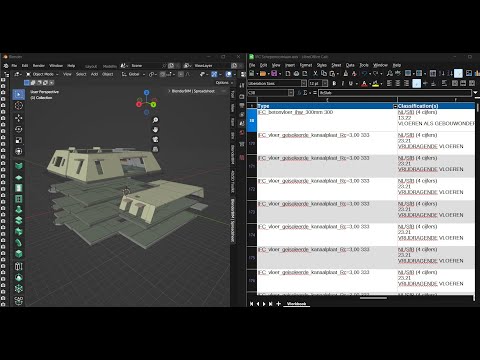Select the Move tool in Blender toolbar
The image size is (480, 360).
click(x=19, y=118)
